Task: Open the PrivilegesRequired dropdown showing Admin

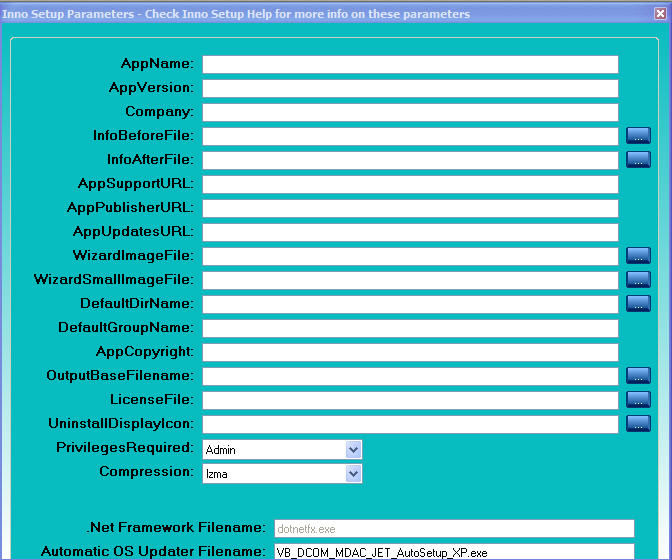Action: [x=282, y=450]
